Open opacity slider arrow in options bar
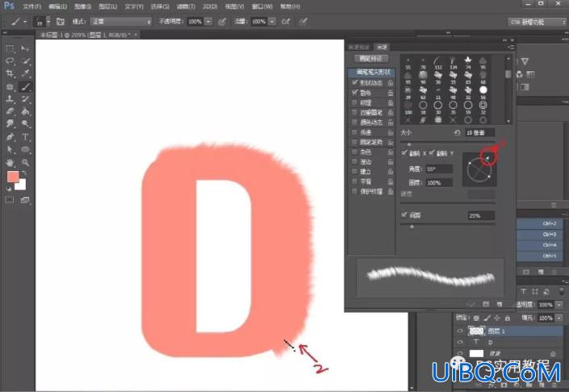Image resolution: width=569 pixels, height=392 pixels. (208, 22)
